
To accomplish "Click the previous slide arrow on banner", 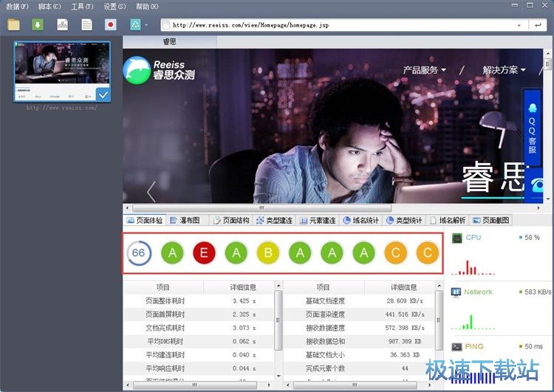I will click(x=151, y=192).
